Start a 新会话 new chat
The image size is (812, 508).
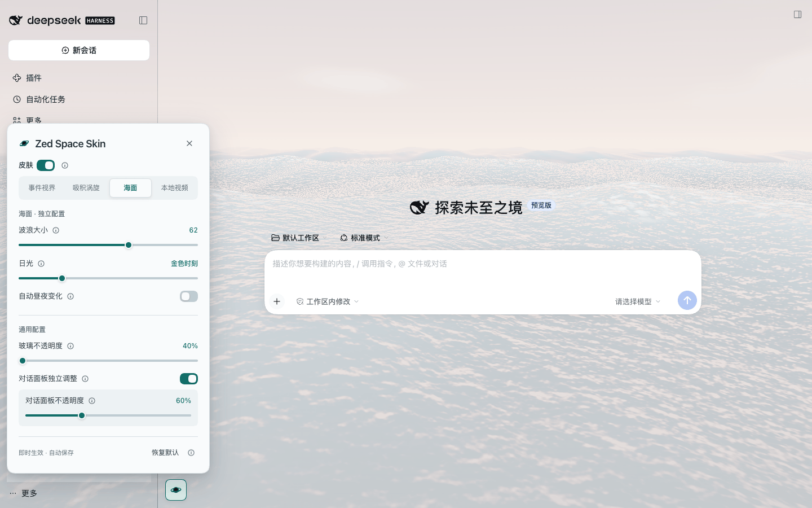[x=79, y=50]
